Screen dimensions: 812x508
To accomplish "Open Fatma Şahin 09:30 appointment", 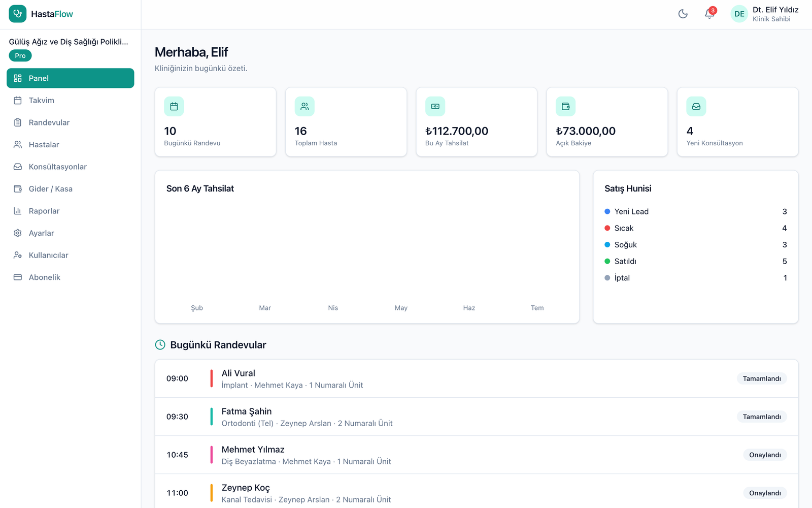I will click(477, 417).
